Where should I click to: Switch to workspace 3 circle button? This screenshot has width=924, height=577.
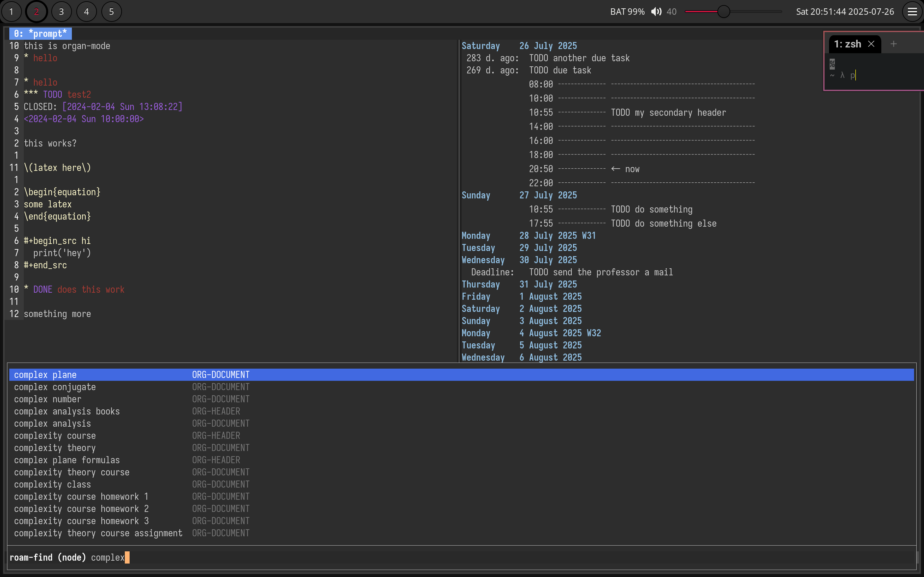coord(61,12)
